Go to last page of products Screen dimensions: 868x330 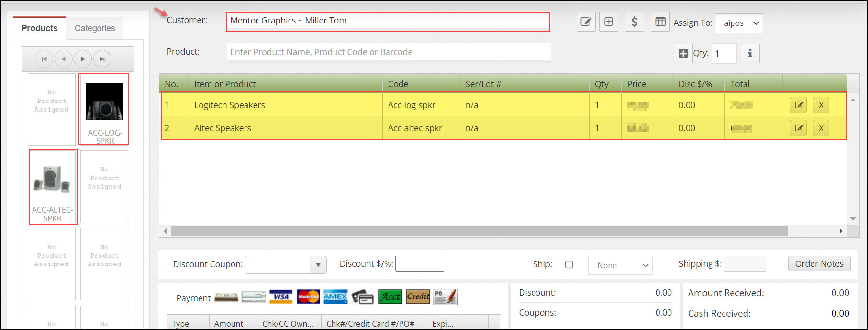point(102,59)
